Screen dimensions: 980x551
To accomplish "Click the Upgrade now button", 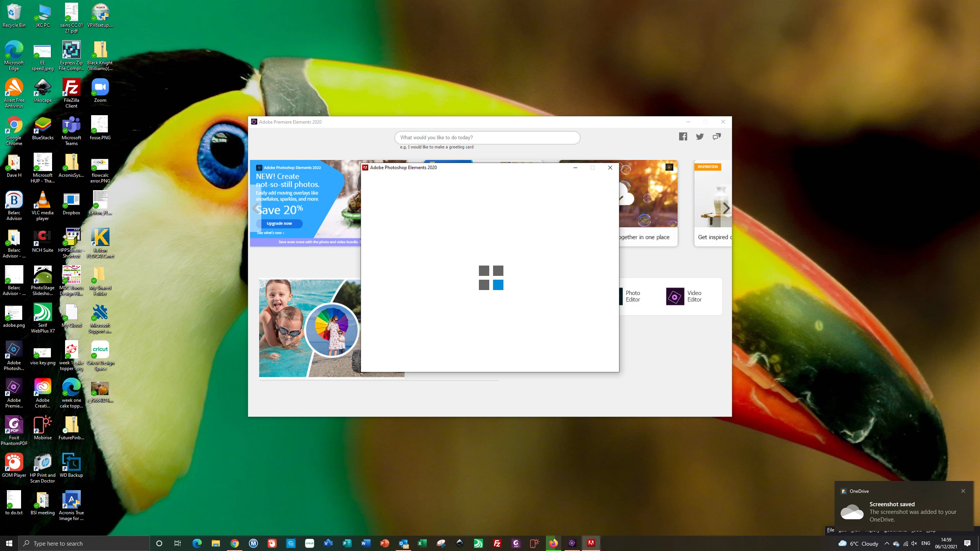I will coord(279,223).
